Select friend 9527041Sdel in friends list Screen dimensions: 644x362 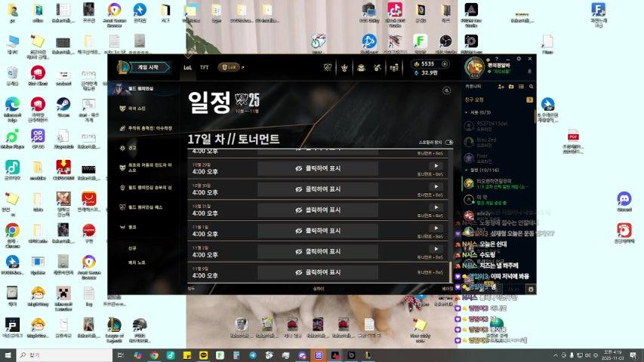(498, 126)
